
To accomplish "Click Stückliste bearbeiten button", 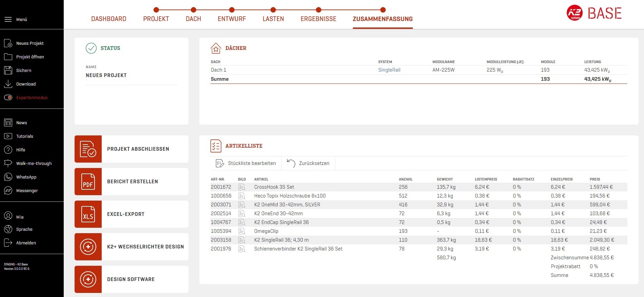I will [x=246, y=163].
